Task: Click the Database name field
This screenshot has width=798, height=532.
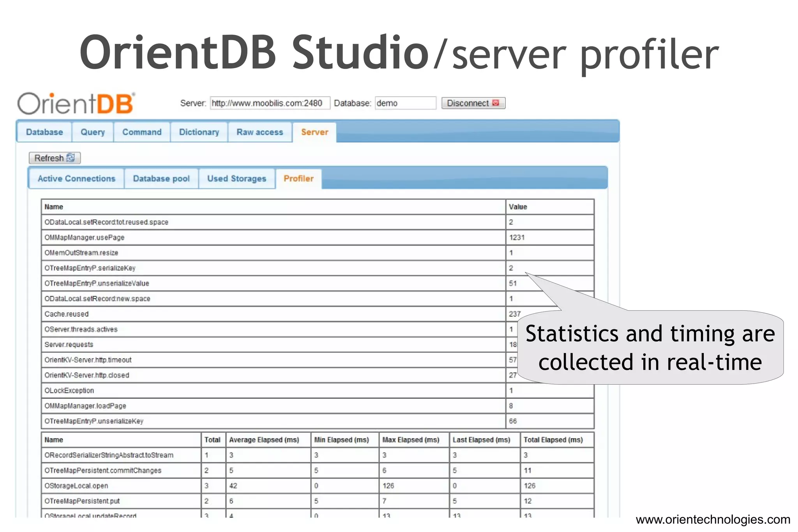Action: point(406,103)
